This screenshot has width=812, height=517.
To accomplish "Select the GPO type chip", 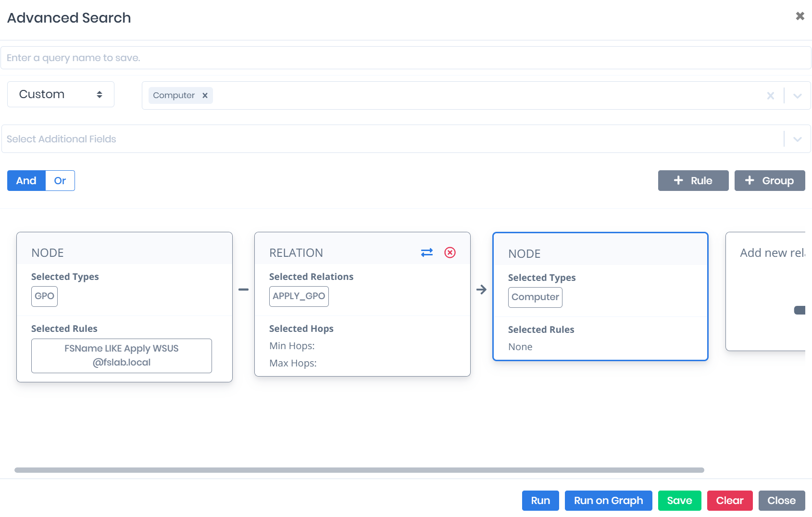I will pyautogui.click(x=44, y=296).
